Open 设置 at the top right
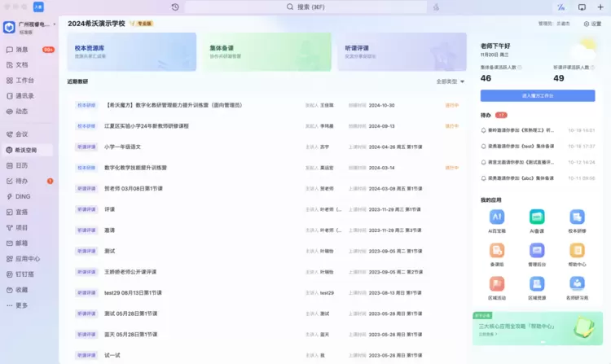The width and height of the screenshot is (611, 364). coord(591,24)
